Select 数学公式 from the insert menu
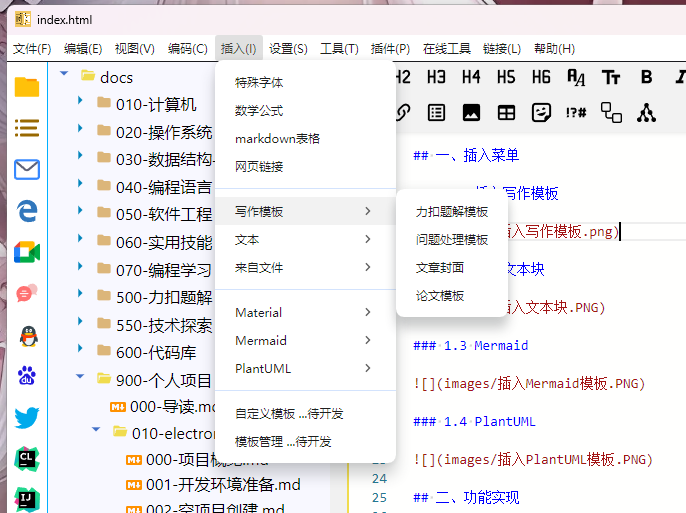The height and width of the screenshot is (513, 686). click(x=259, y=111)
